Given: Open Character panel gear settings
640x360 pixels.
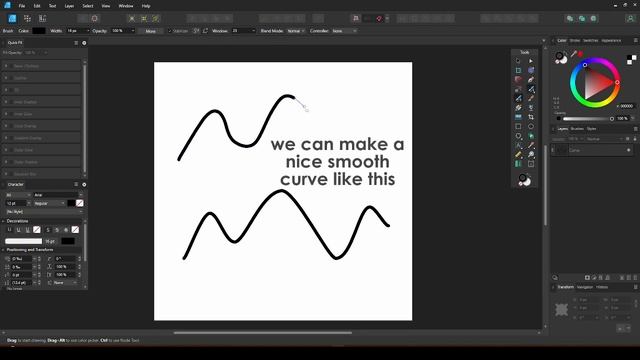Looking at the screenshot, I should 84,184.
